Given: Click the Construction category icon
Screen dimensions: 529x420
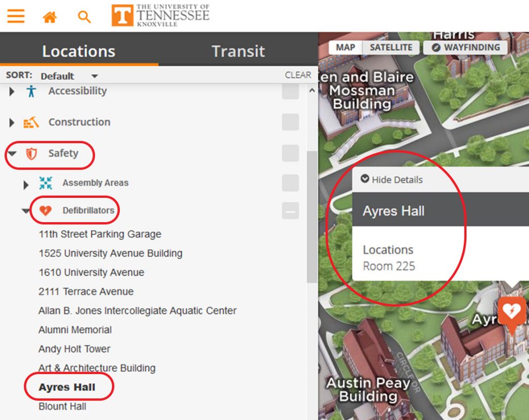Looking at the screenshot, I should pyautogui.click(x=31, y=122).
